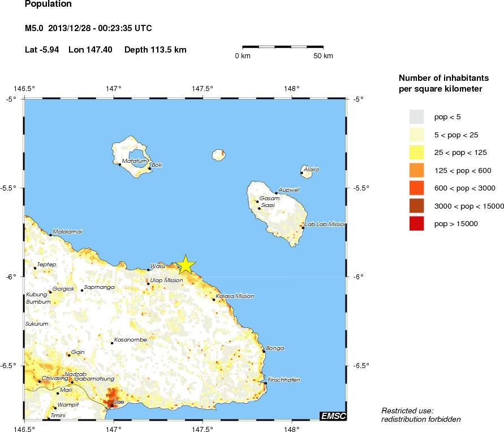Screen dimensions: 504x432
Task: Select the '25 < pop < 125' yellow swatch
Action: tap(416, 153)
